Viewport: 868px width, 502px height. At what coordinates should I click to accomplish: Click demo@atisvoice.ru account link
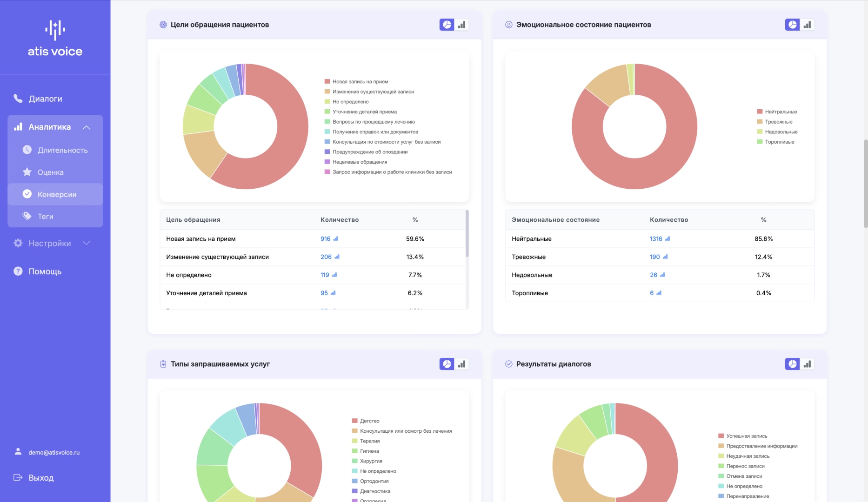click(x=54, y=452)
